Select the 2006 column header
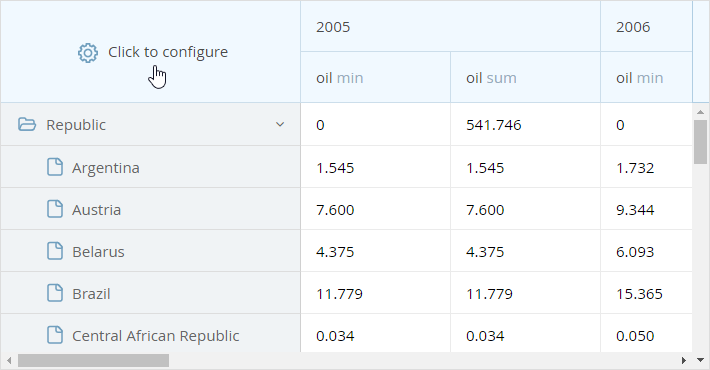710x370 pixels. (x=646, y=26)
